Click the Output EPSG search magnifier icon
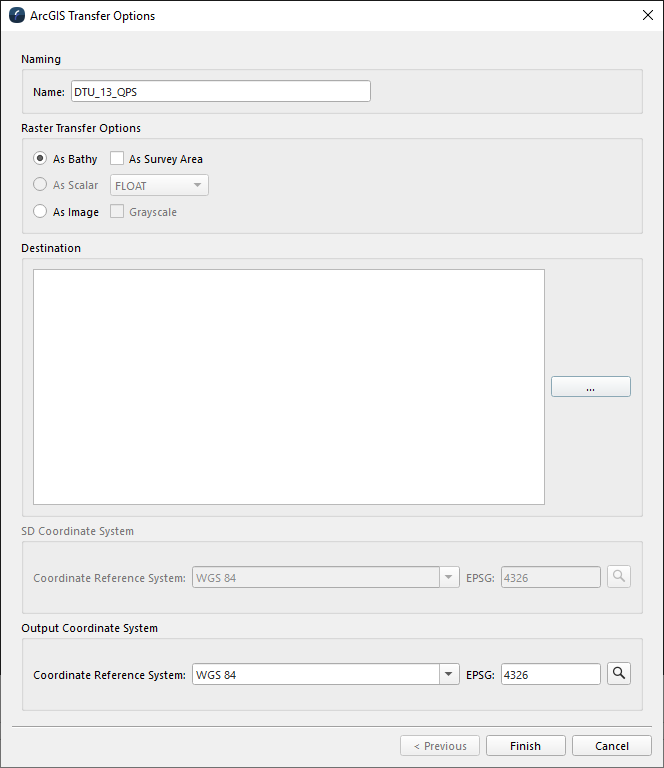Viewport: 664px width, 768px height. click(x=619, y=674)
